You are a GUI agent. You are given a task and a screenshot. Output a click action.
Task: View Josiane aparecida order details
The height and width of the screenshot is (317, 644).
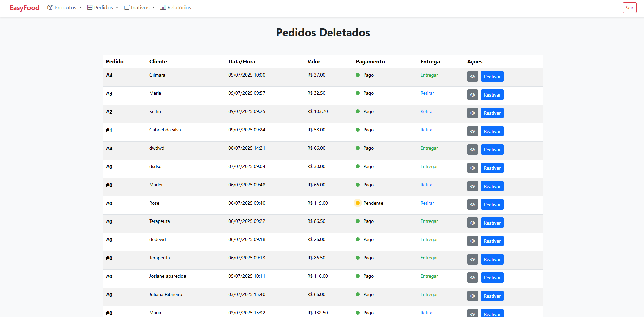tap(472, 278)
